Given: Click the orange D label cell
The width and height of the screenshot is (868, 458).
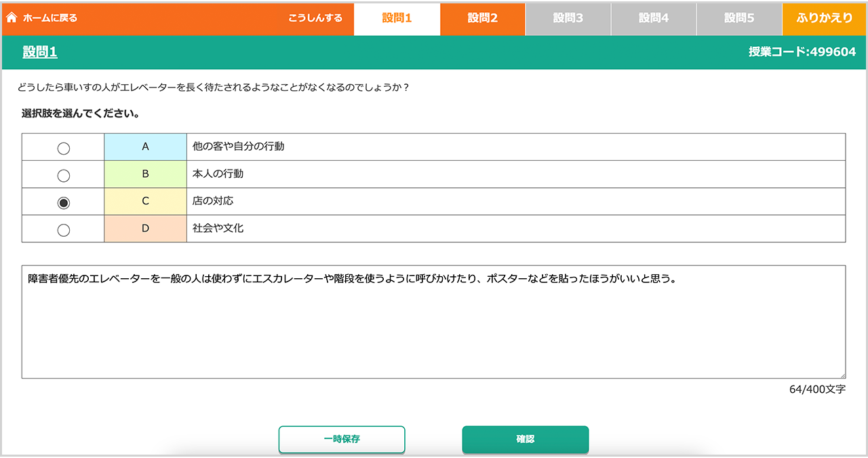Looking at the screenshot, I should [x=145, y=229].
